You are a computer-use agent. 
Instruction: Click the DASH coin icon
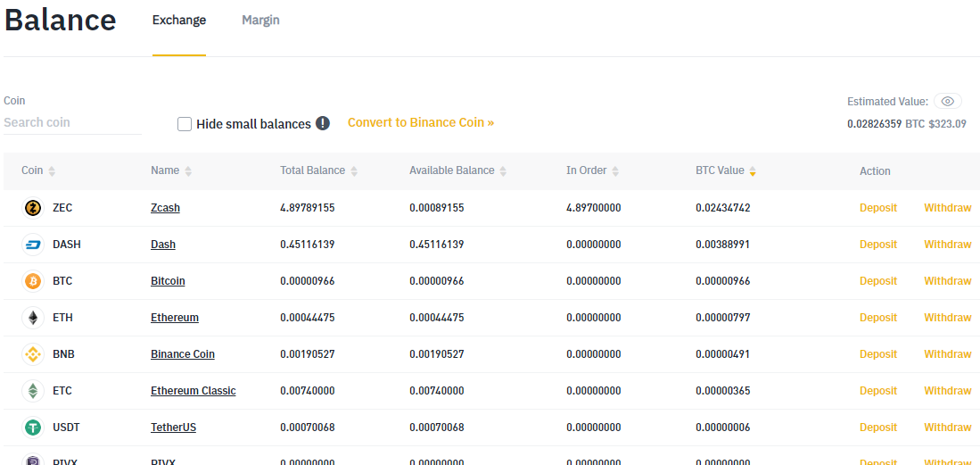pos(32,245)
